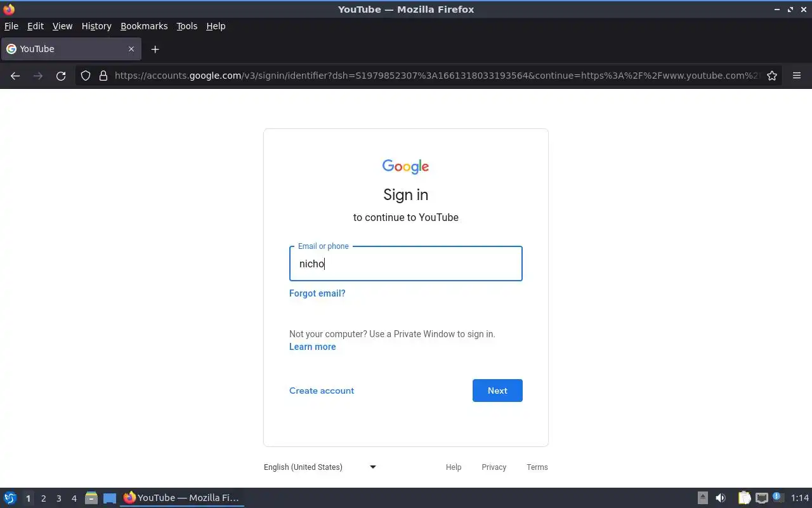Viewport: 812px width, 508px height.
Task: Click the Google logo
Action: pos(406,166)
